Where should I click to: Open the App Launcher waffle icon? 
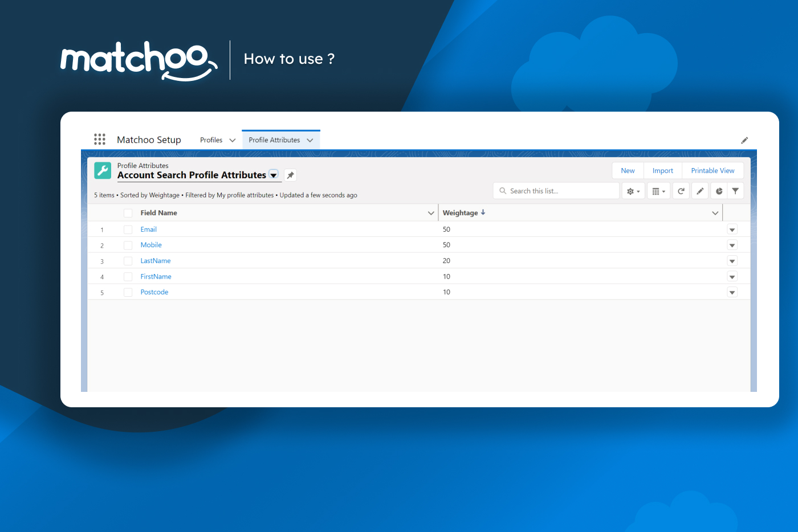[x=100, y=139]
